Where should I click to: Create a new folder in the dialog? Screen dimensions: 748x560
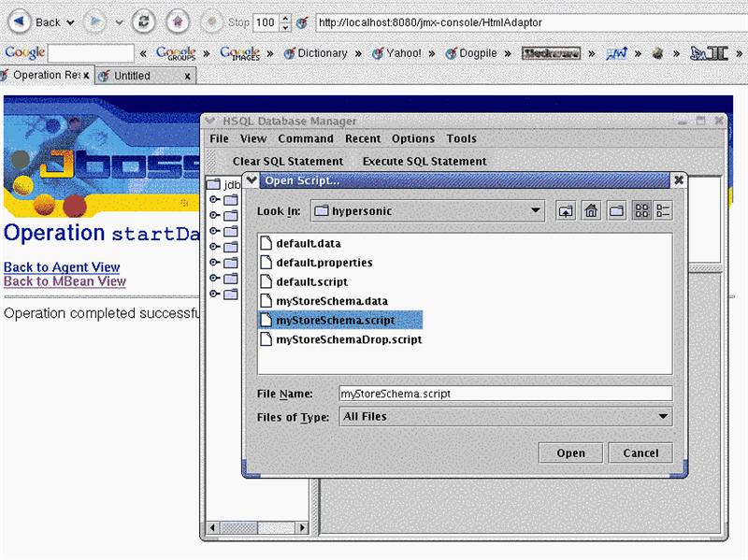616,211
